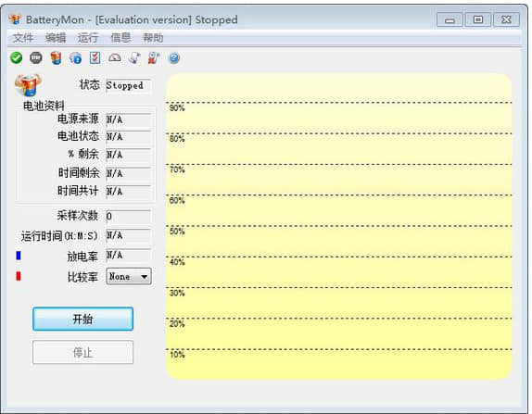Click the blue 放电率 color marker
This screenshot has height=414, width=532.
pyautogui.click(x=19, y=256)
